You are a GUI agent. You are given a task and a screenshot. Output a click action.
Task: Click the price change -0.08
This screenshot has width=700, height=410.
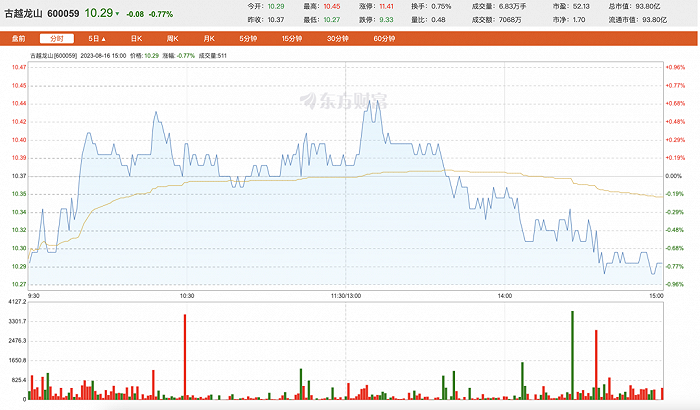point(135,14)
